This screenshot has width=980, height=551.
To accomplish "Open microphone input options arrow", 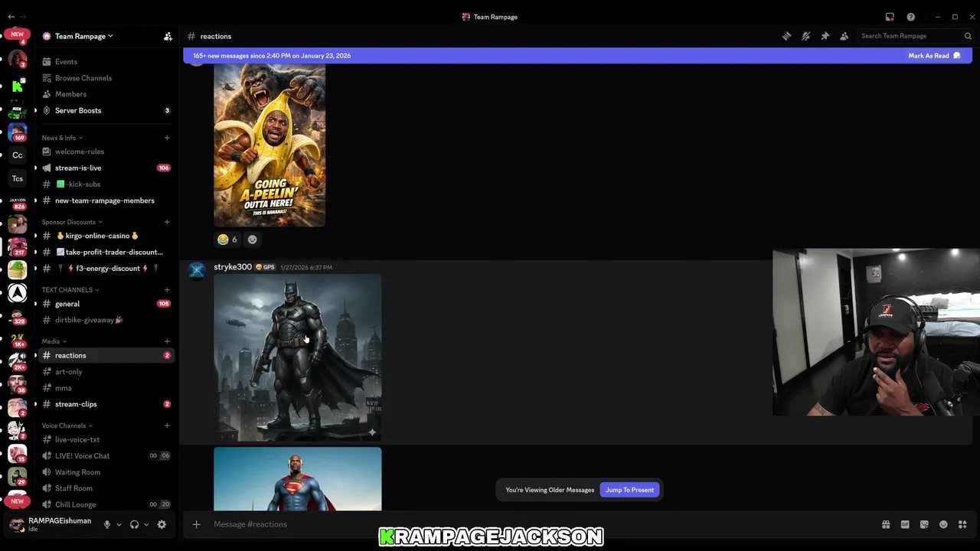I will pos(119,524).
